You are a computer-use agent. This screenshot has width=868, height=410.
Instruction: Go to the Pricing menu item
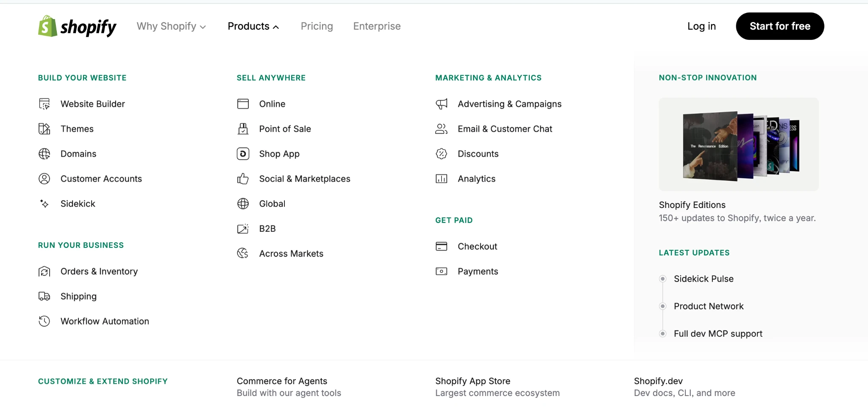tap(317, 26)
